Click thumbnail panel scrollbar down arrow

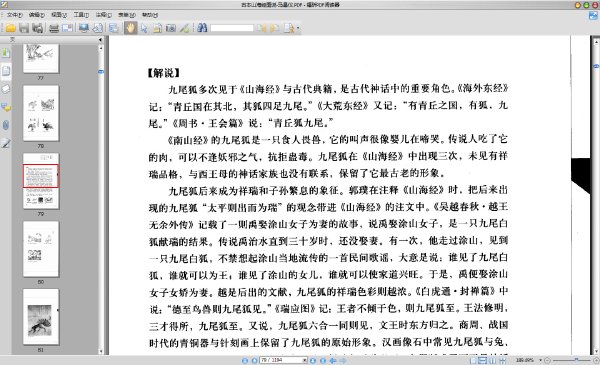tap(101, 351)
